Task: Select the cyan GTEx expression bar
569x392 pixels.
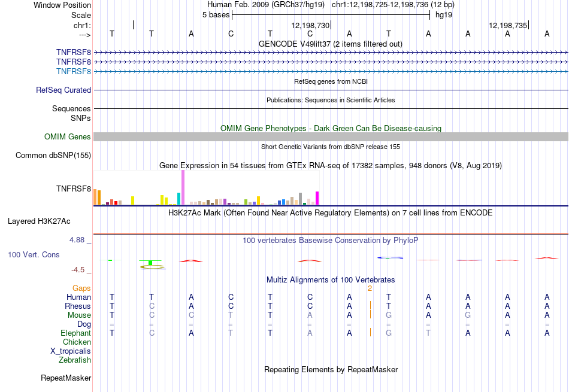Action: pyautogui.click(x=179, y=199)
